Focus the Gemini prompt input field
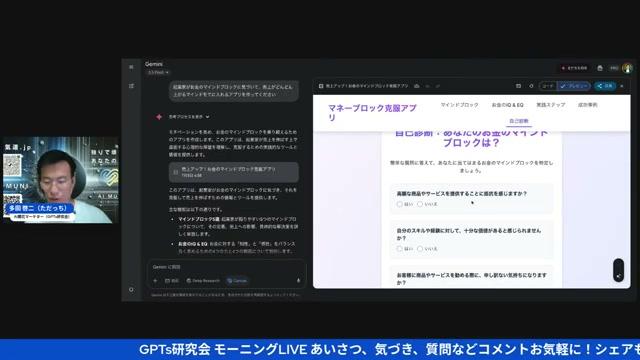Screen dimensions: 640x360 tap(227, 267)
